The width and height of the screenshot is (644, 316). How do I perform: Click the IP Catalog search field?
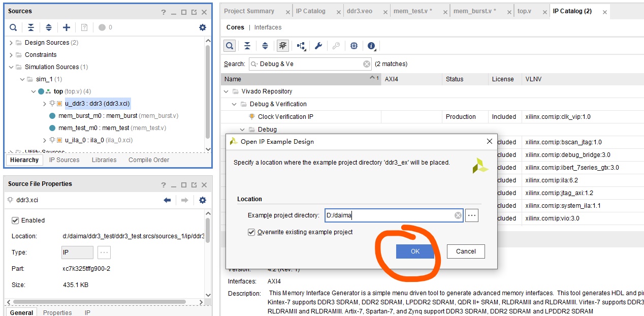pos(310,64)
